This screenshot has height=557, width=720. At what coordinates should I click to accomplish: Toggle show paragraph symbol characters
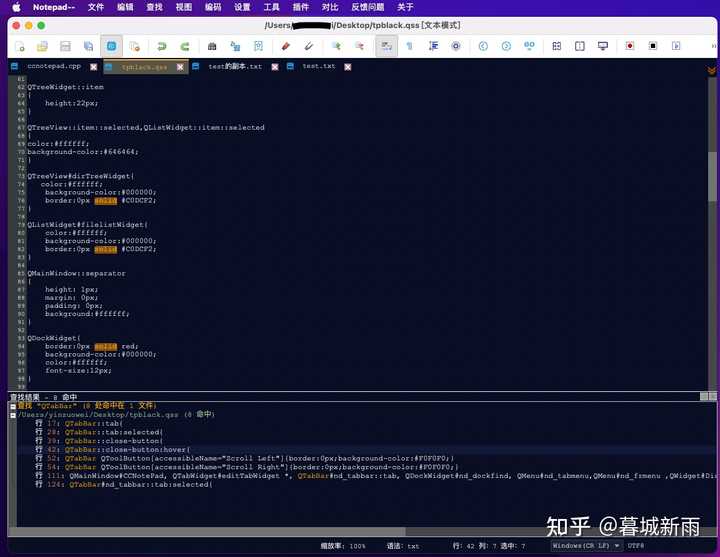click(410, 46)
